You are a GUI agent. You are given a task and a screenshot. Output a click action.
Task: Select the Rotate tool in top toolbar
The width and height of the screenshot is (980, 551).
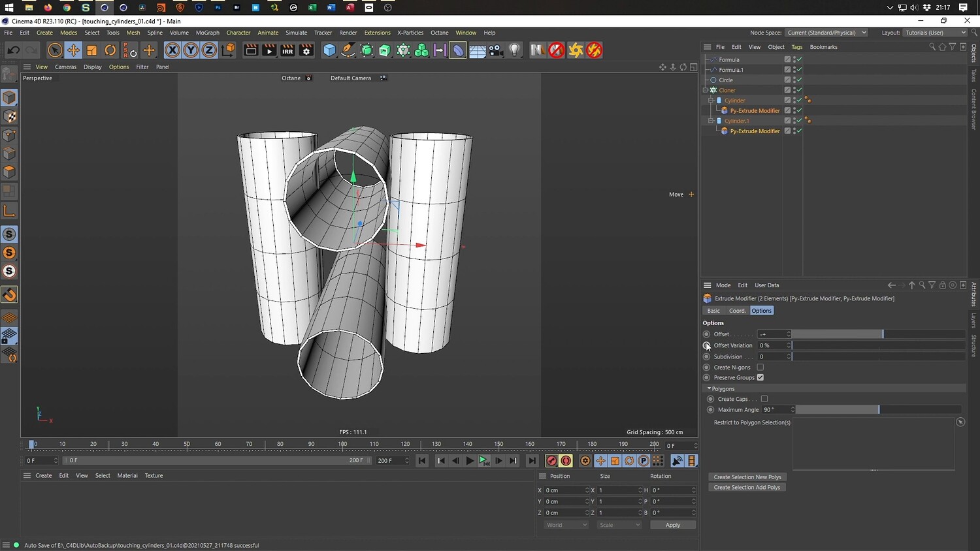click(x=110, y=50)
